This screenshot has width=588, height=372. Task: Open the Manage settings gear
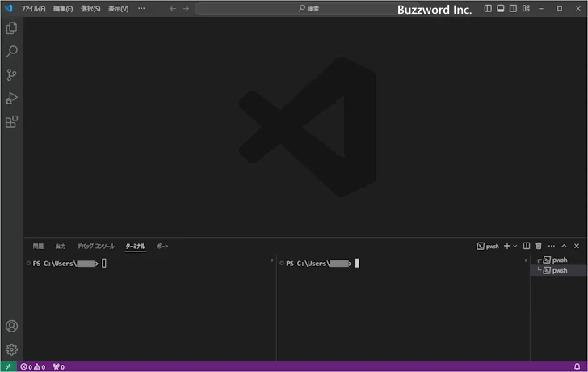[11, 350]
